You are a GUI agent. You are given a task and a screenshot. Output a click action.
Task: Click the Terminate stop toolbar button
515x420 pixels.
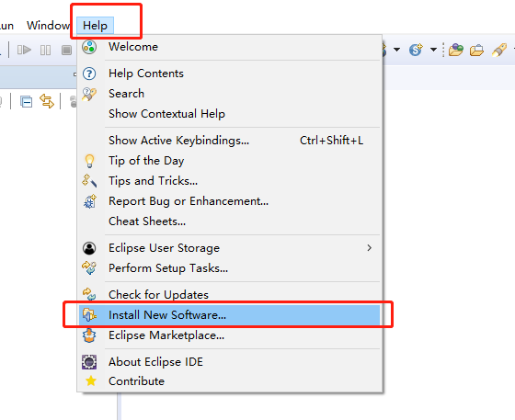point(66,51)
